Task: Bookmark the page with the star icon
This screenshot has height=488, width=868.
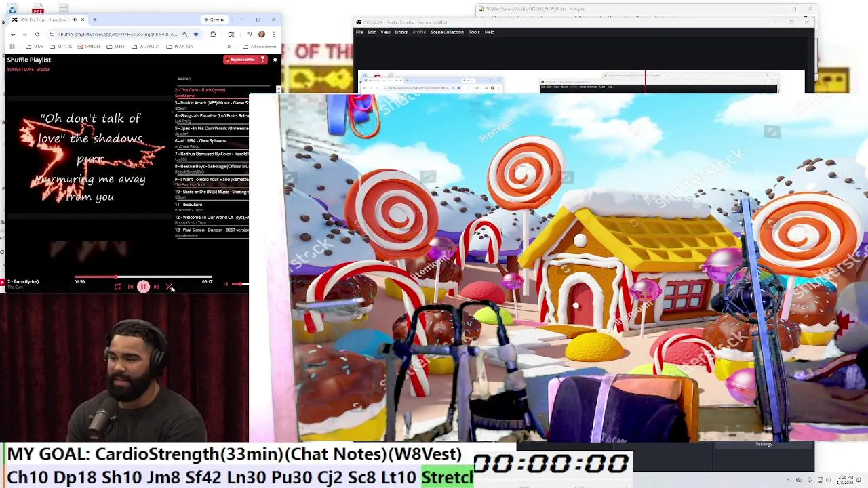Action: 196,34
